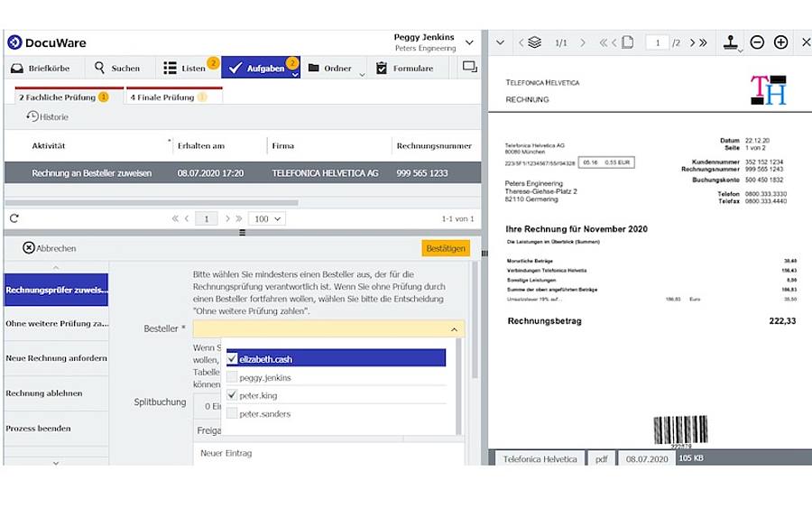Image resolution: width=812 pixels, height=508 pixels.
Task: Open the Historie view
Action: coord(48,116)
